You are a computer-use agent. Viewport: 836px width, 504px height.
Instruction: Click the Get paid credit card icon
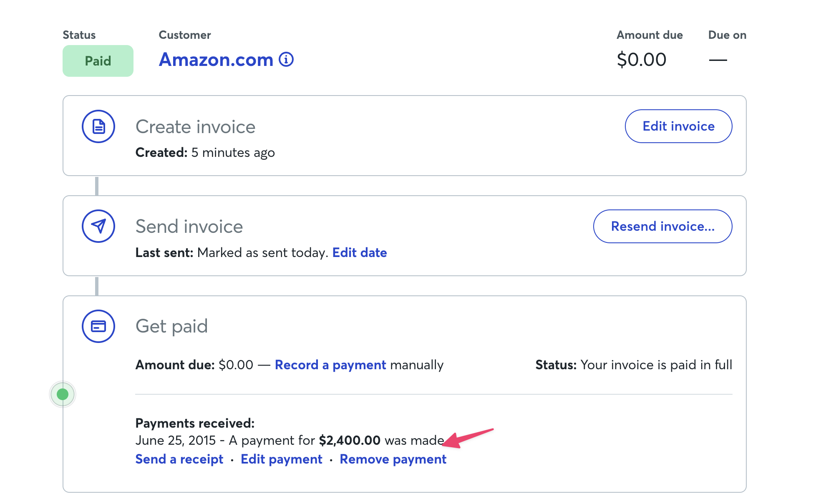click(x=98, y=326)
